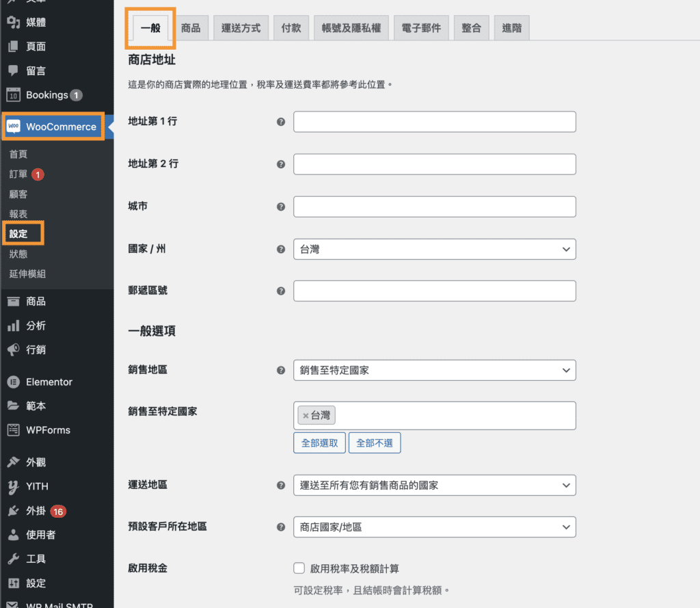
Task: Click the 地址第 1 行 input field
Action: point(435,122)
